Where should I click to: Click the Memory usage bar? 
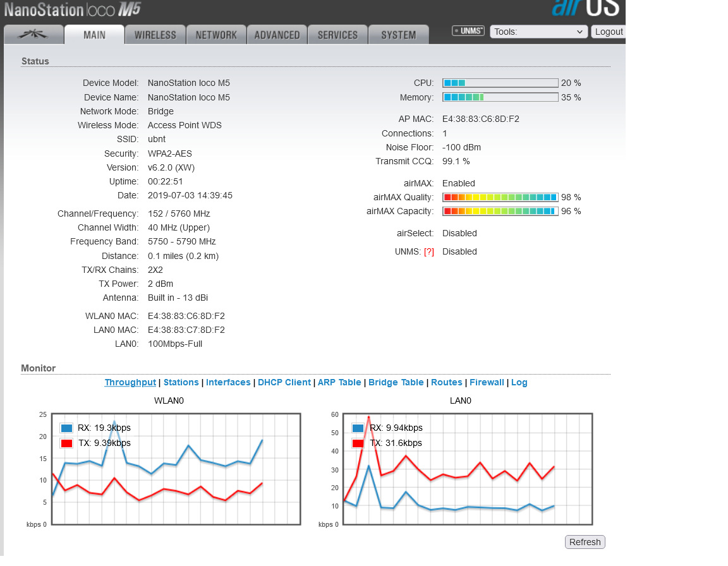tap(500, 97)
